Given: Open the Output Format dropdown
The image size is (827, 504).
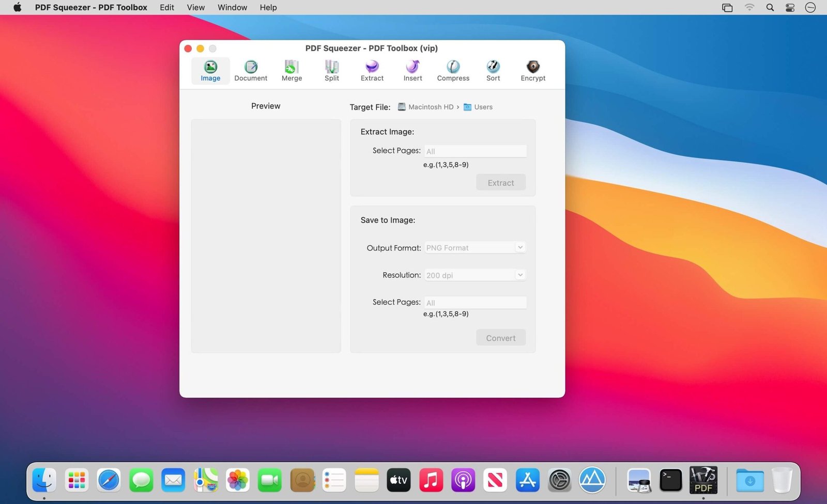Looking at the screenshot, I should point(474,247).
